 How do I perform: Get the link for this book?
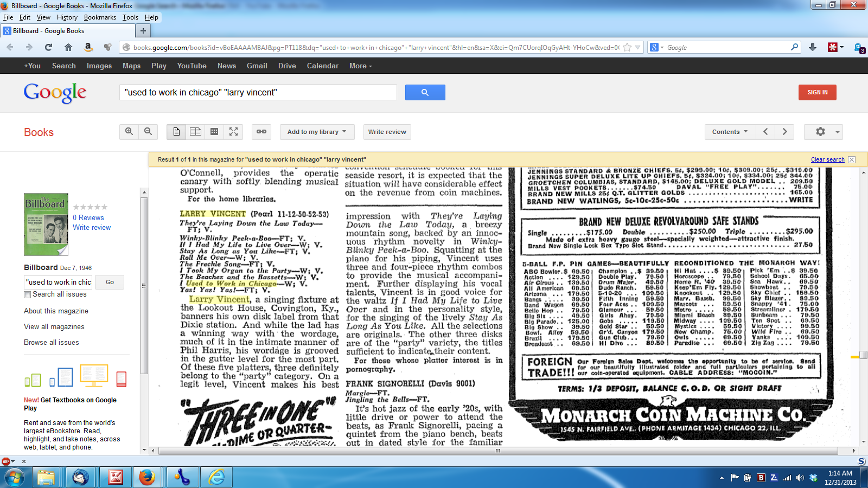[261, 132]
